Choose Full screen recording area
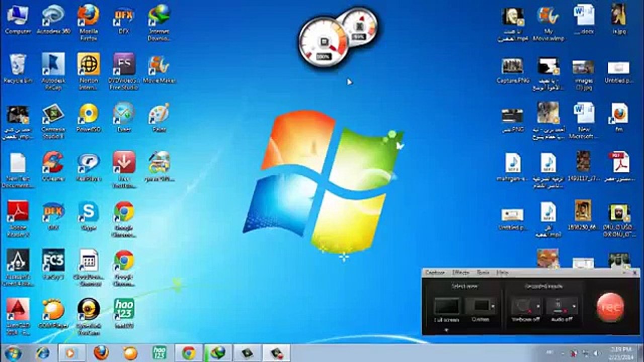The width and height of the screenshot is (644, 362). pyautogui.click(x=447, y=310)
